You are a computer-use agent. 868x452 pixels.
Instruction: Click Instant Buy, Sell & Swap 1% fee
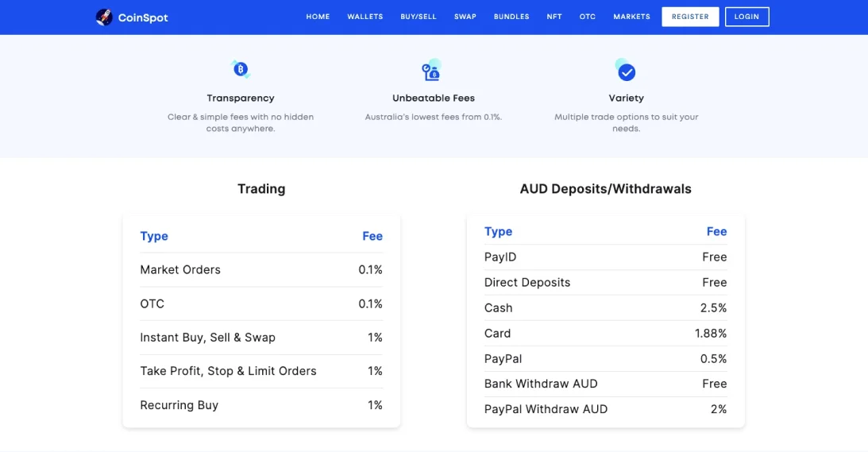pyautogui.click(x=375, y=338)
